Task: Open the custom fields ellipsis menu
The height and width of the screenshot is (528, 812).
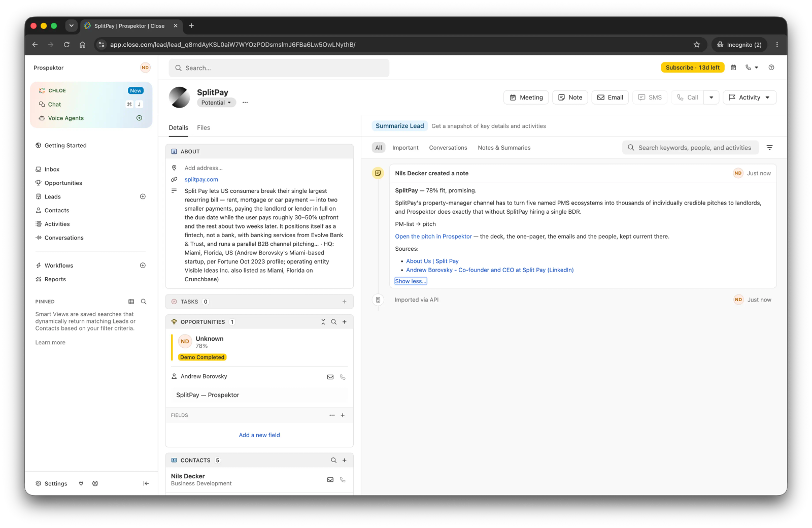Action: click(x=332, y=415)
